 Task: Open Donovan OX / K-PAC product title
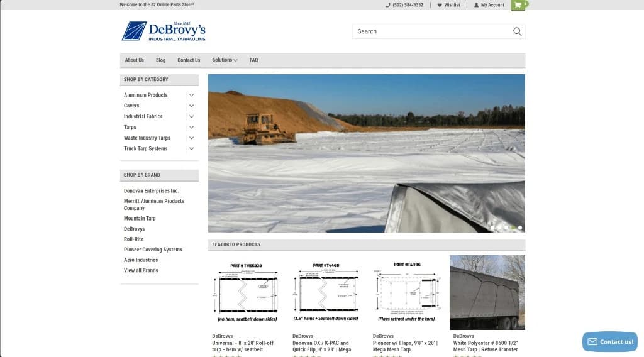tap(321, 346)
